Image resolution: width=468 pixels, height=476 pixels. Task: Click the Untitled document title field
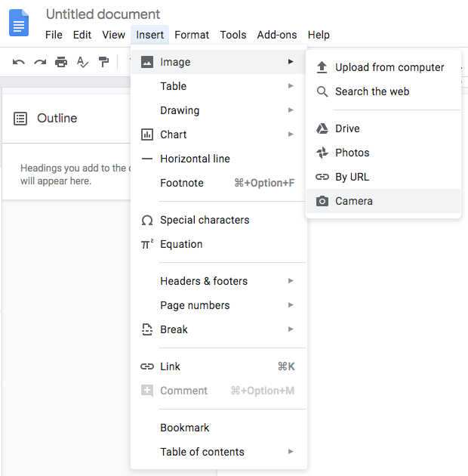(103, 14)
